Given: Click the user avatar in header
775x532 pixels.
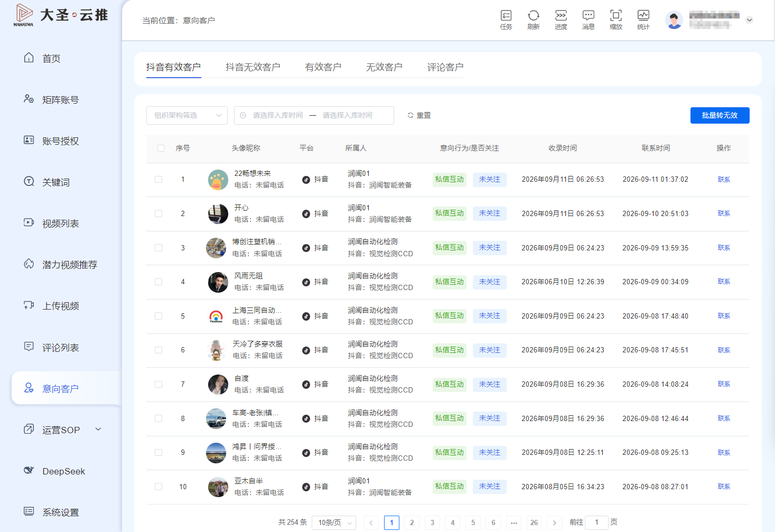Looking at the screenshot, I should 674,20.
